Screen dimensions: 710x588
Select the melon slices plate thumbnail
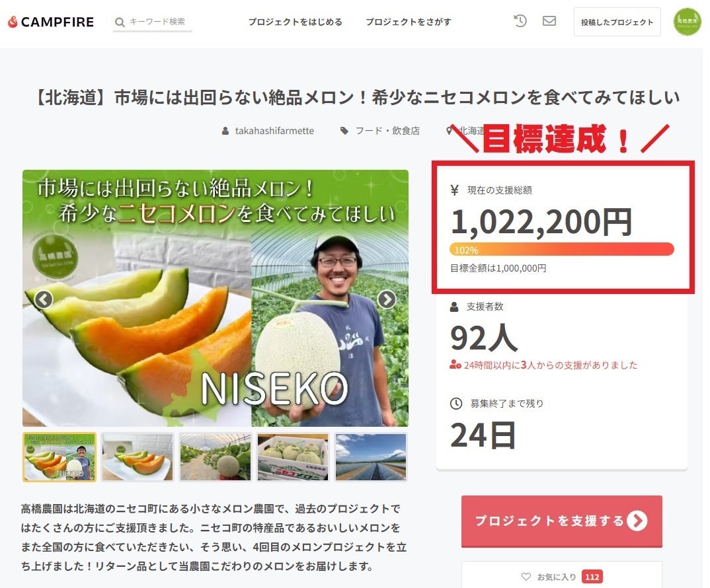point(138,457)
